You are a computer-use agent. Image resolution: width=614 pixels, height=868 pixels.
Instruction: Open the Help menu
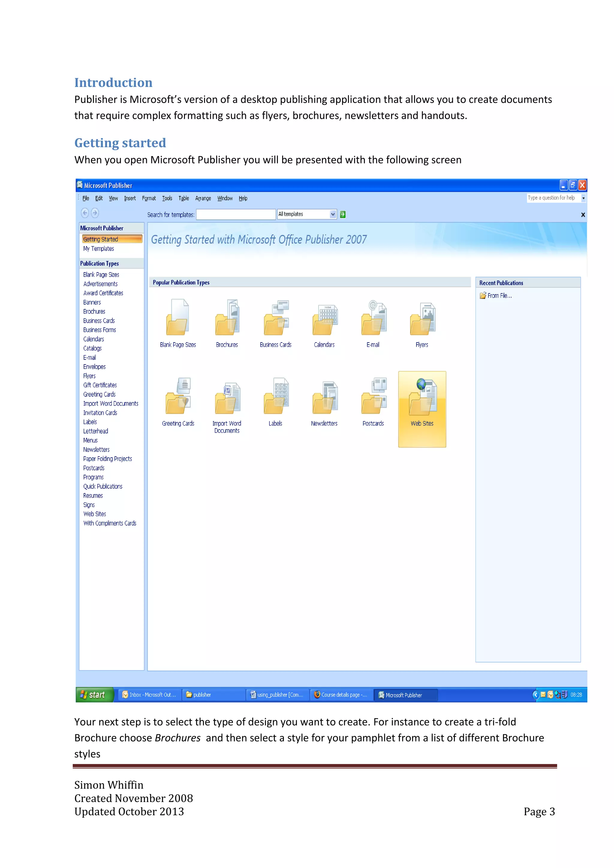[243, 198]
